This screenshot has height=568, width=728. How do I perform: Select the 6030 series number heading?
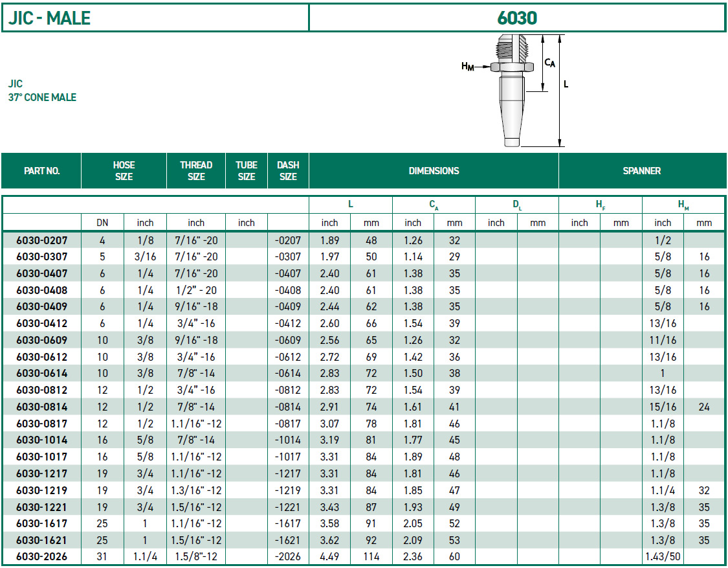click(517, 18)
